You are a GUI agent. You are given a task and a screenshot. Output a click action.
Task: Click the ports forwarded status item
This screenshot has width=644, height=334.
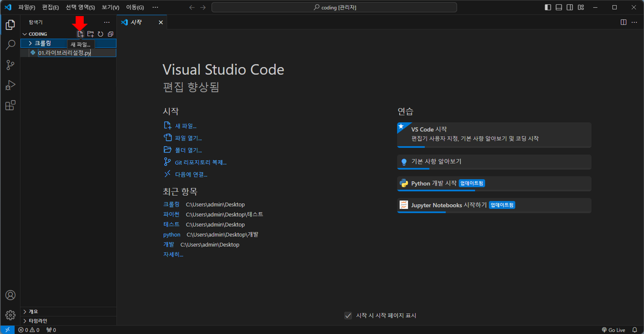click(51, 330)
